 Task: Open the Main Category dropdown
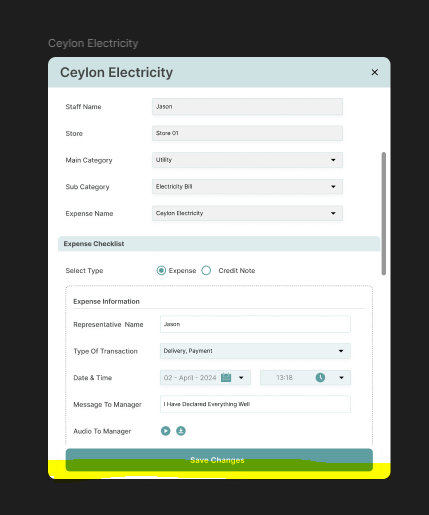[x=247, y=160]
